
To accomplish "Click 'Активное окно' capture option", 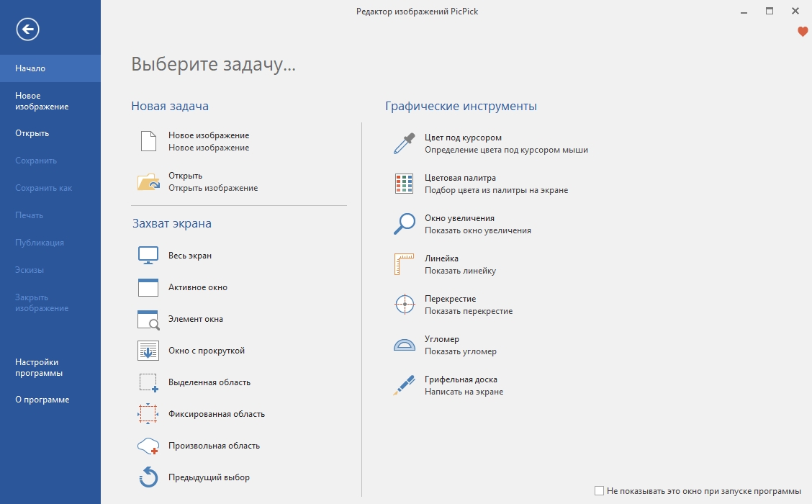I will [197, 287].
